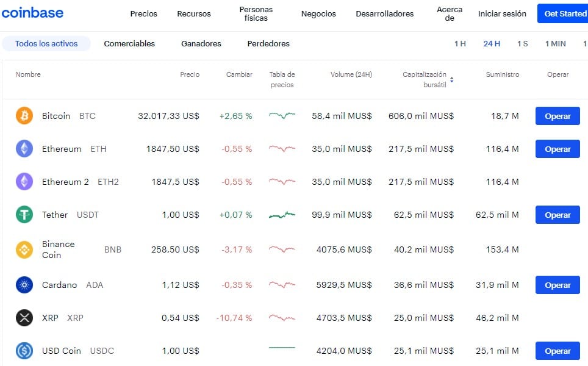
Task: Click Cardano price 1,12 US$
Action: [181, 285]
